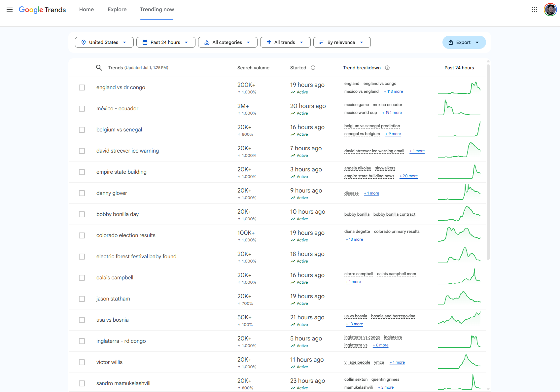This screenshot has height=392, width=560.
Task: Check the bobby bonilla day checkbox
Action: [82, 214]
